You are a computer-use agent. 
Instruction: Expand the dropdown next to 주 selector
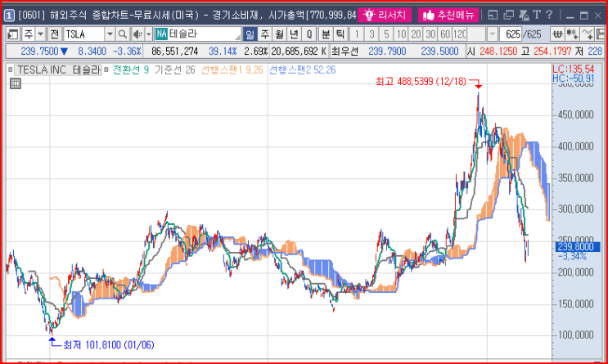(x=40, y=34)
